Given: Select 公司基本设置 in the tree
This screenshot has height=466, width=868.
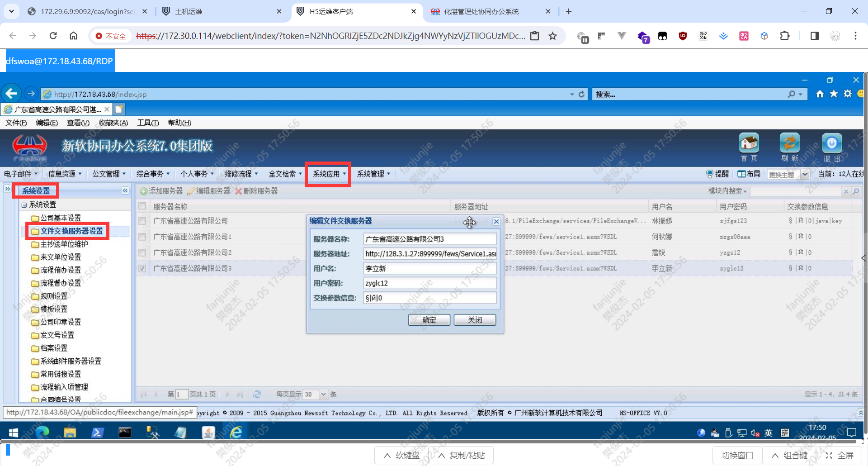Looking at the screenshot, I should coord(60,218).
